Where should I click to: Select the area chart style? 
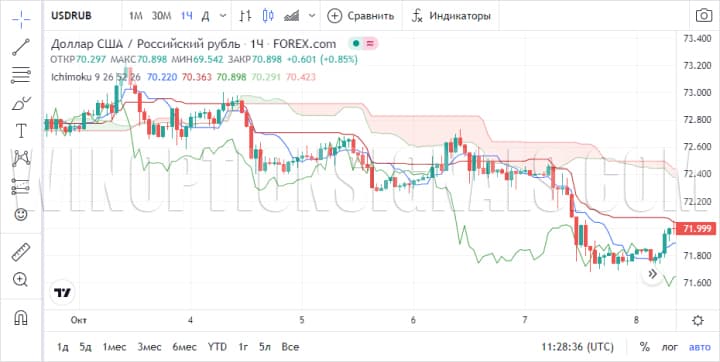(292, 16)
